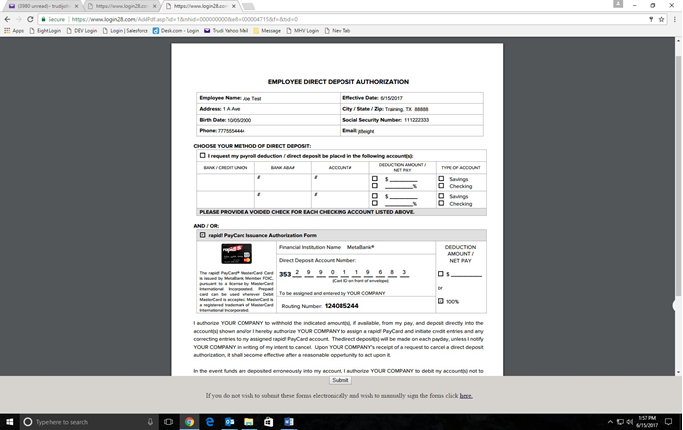Click the Social Security Number 111222333
The height and width of the screenshot is (430, 683).
point(416,120)
